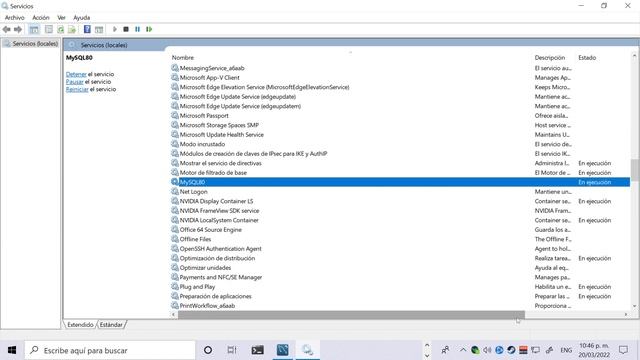Open the Cortana circle icon on the taskbar
Screen dimensions: 640x360
tap(208, 350)
